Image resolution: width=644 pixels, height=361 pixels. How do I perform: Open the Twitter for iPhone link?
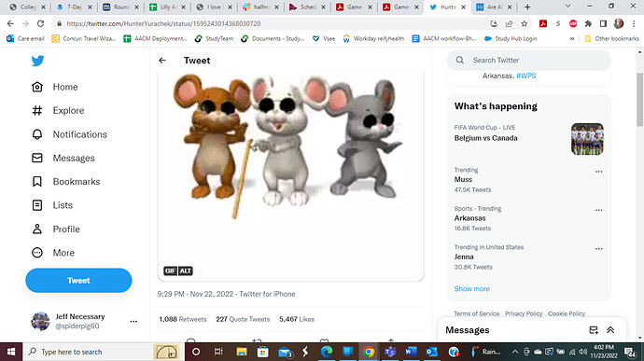267,294
